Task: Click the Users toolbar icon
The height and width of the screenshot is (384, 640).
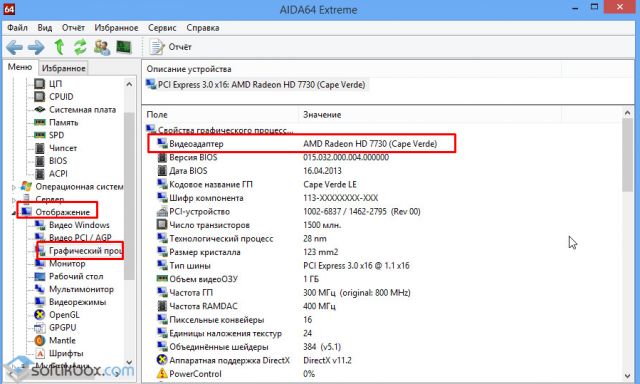Action: 102,47
